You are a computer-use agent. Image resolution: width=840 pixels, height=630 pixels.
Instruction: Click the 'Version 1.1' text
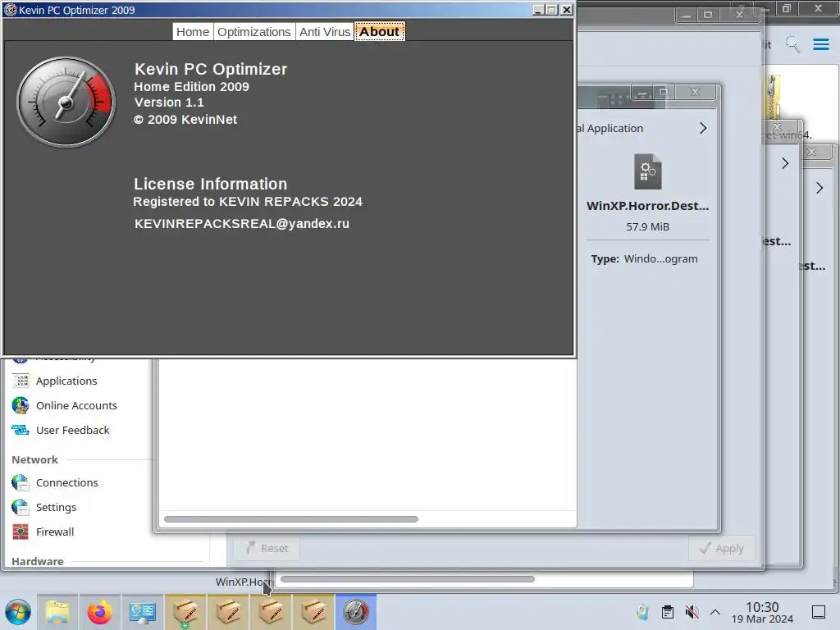(169, 103)
